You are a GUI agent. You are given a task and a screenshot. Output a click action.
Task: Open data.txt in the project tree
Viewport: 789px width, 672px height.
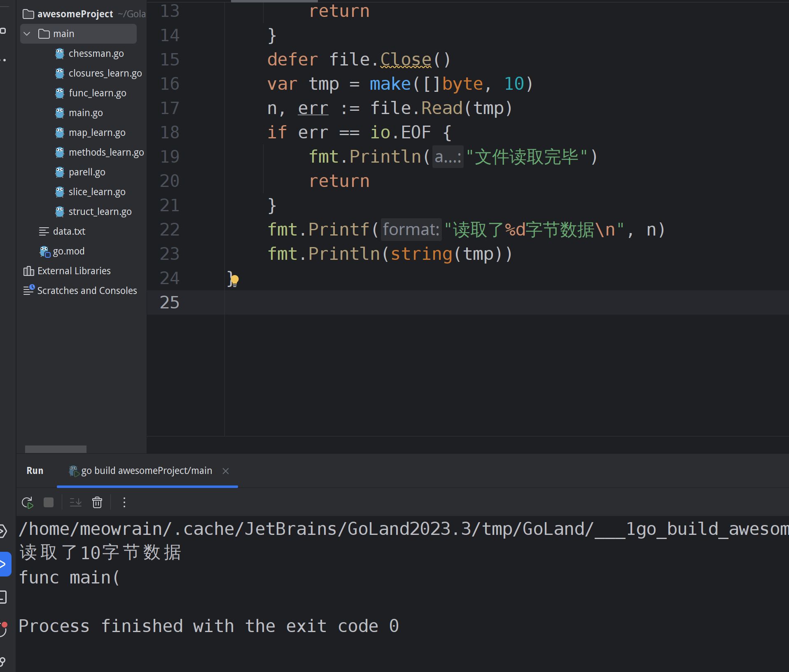pos(69,231)
